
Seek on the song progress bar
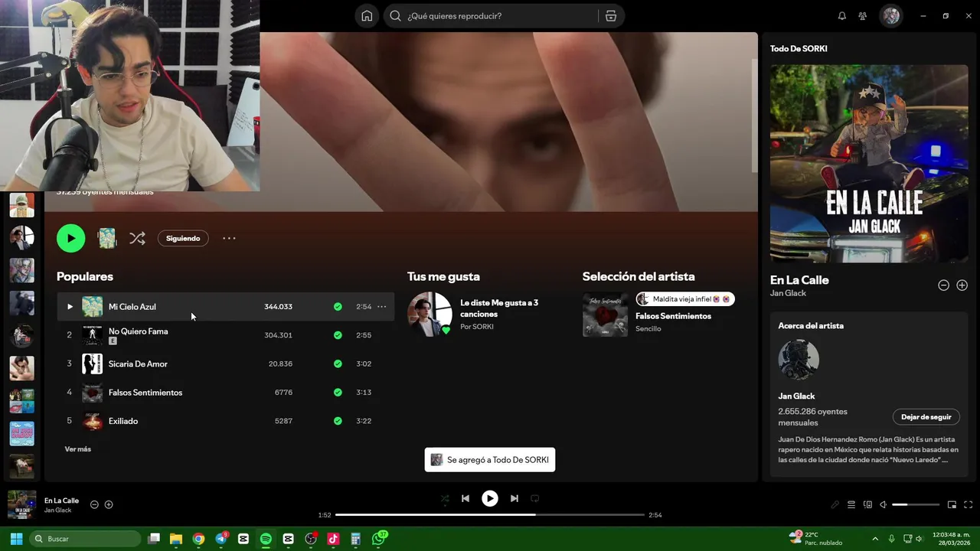click(x=490, y=515)
